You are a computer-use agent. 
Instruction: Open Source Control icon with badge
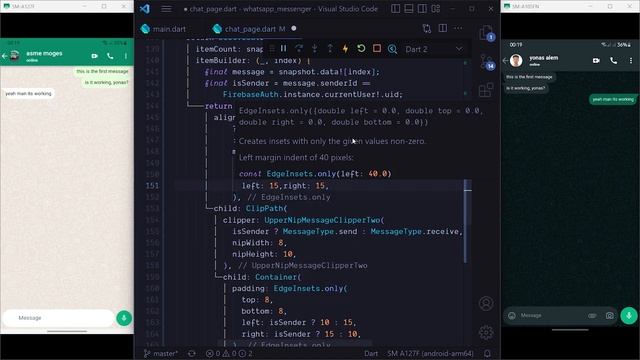coord(486,62)
